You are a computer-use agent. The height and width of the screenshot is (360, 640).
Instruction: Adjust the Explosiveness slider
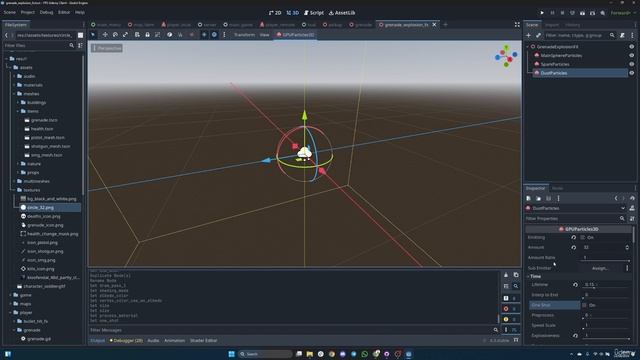606,339
